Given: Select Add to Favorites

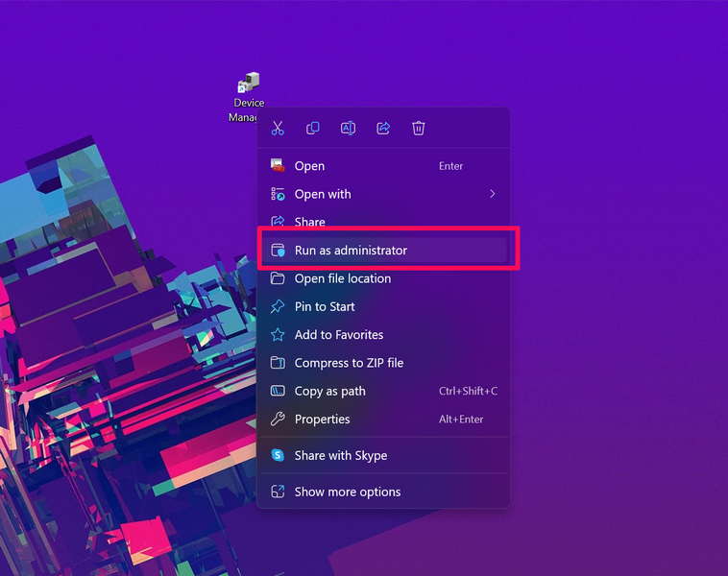Looking at the screenshot, I should 338,335.
